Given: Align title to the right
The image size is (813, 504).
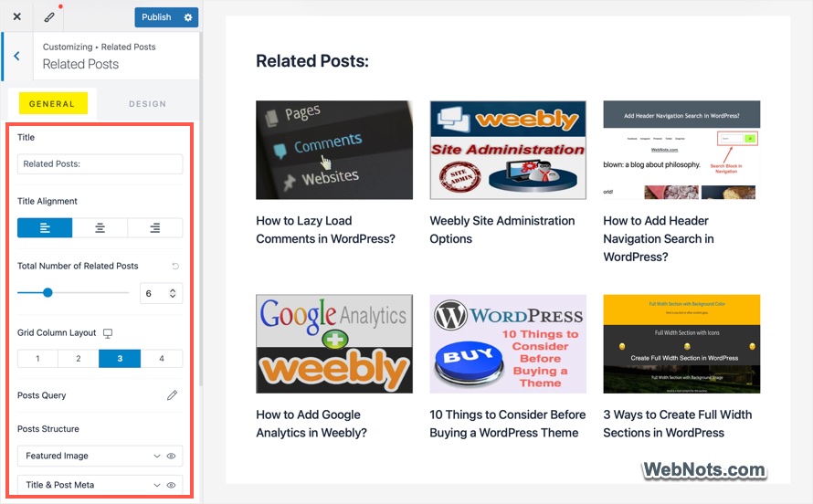Looking at the screenshot, I should pos(155,228).
